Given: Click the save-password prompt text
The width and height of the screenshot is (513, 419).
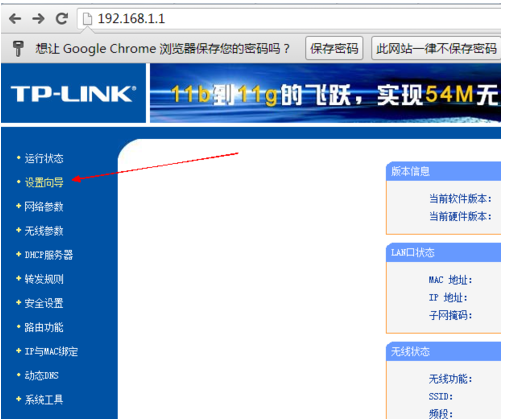Looking at the screenshot, I should pos(163,49).
